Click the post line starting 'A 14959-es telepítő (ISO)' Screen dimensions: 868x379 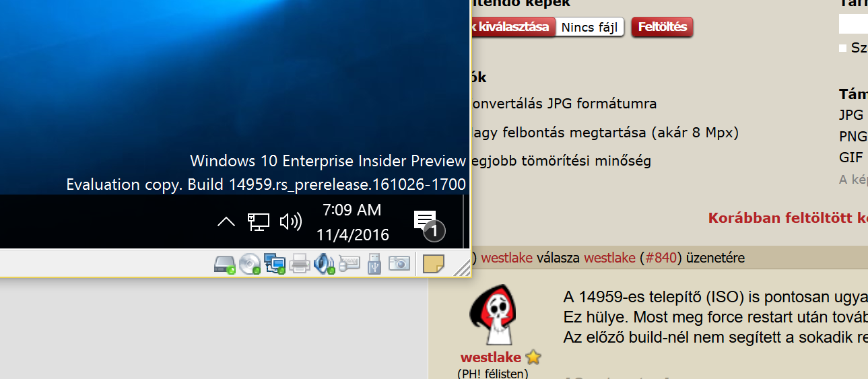click(x=715, y=297)
